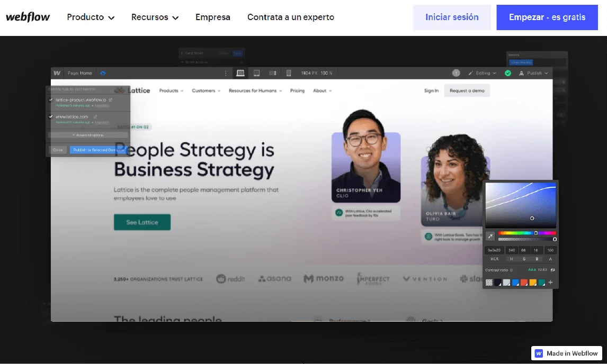Open the three-dot options menu
The image size is (607, 364).
226,73
